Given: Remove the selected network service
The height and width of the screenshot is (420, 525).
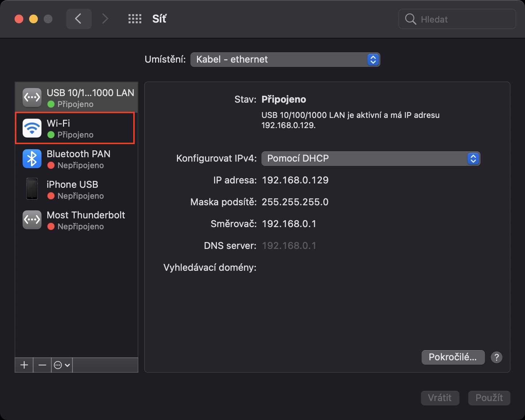Looking at the screenshot, I should 42,365.
